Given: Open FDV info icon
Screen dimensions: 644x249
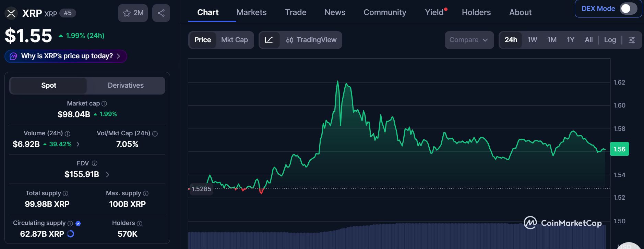Looking at the screenshot, I should click(95, 163).
